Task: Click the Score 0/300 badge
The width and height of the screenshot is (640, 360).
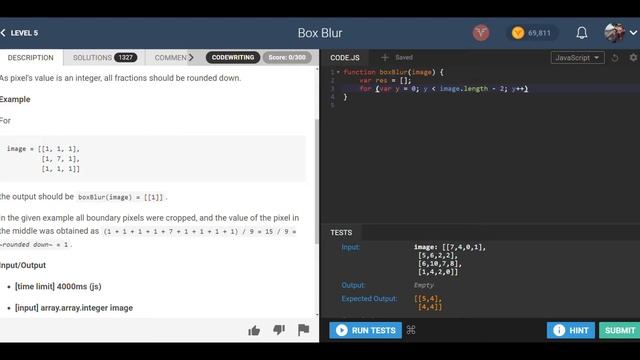Action: (x=287, y=58)
